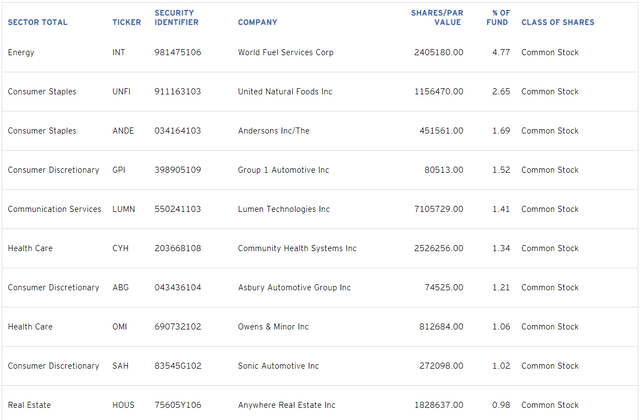The image size is (640, 420).
Task: Select shares value 2405180.00
Action: pos(439,52)
